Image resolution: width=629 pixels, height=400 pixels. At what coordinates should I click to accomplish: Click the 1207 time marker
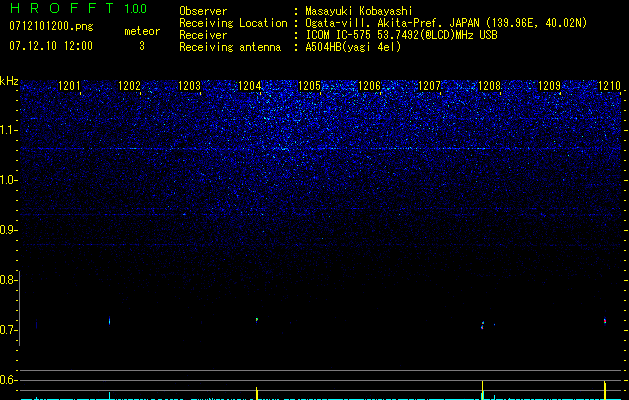[429, 85]
